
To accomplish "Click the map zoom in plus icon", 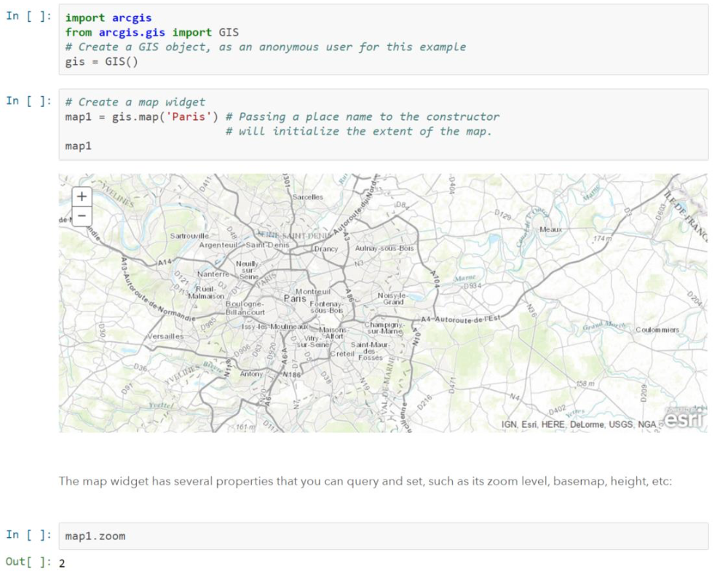I will (x=82, y=196).
